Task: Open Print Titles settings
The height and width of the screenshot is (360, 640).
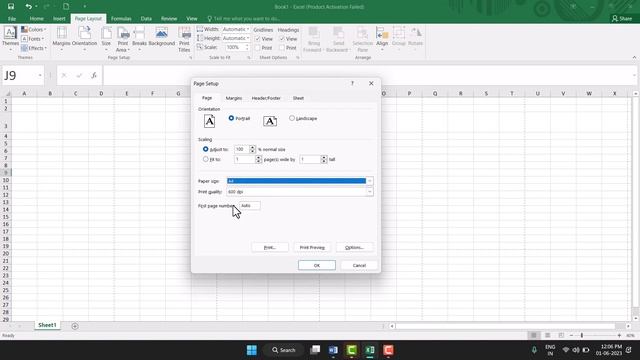Action: pos(184,39)
